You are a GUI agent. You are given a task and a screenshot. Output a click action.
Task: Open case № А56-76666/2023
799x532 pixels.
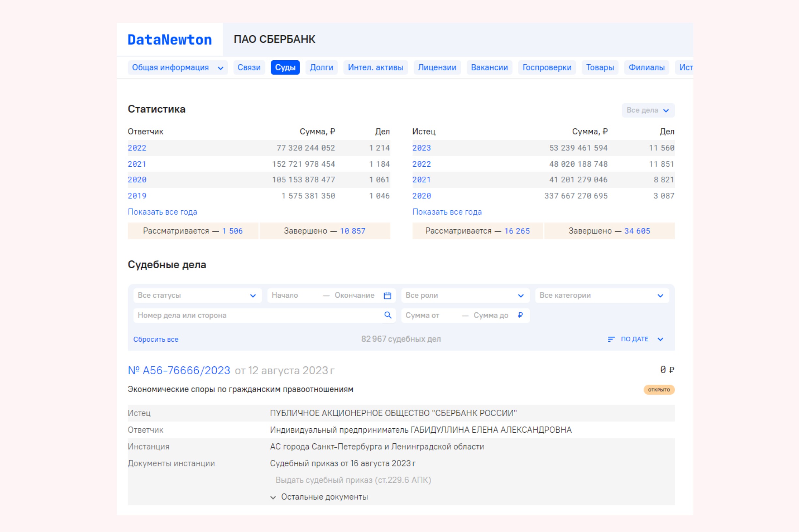tap(179, 370)
